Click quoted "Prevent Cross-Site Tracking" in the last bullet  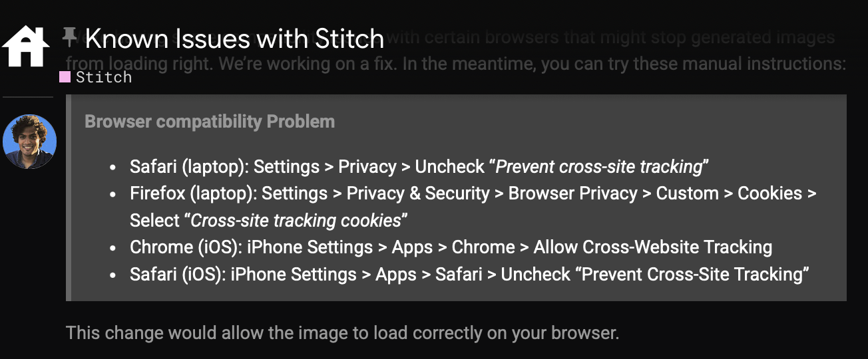695,274
